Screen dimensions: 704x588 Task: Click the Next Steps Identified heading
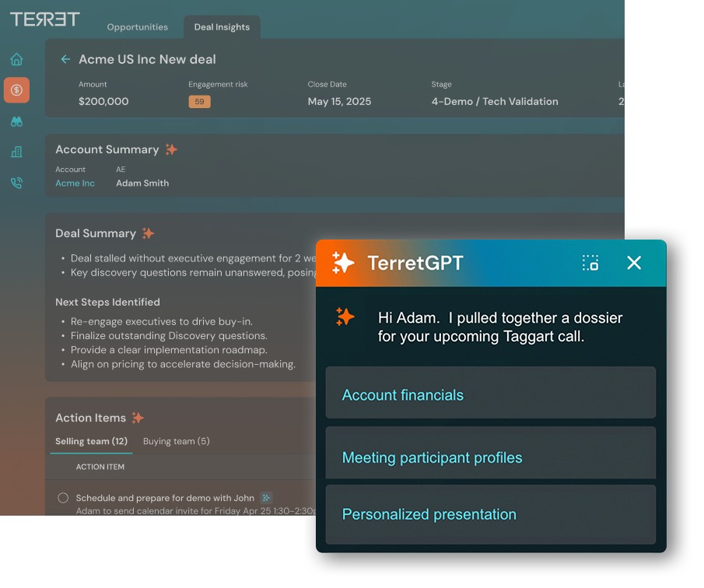click(x=107, y=302)
